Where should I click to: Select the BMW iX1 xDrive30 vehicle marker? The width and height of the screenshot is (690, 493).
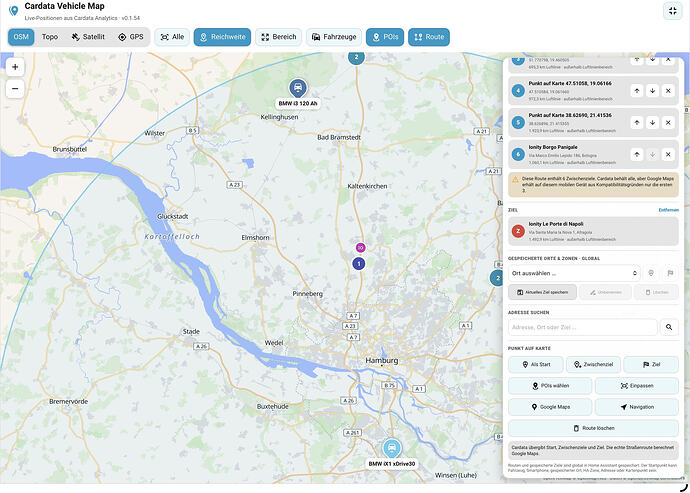point(391,448)
